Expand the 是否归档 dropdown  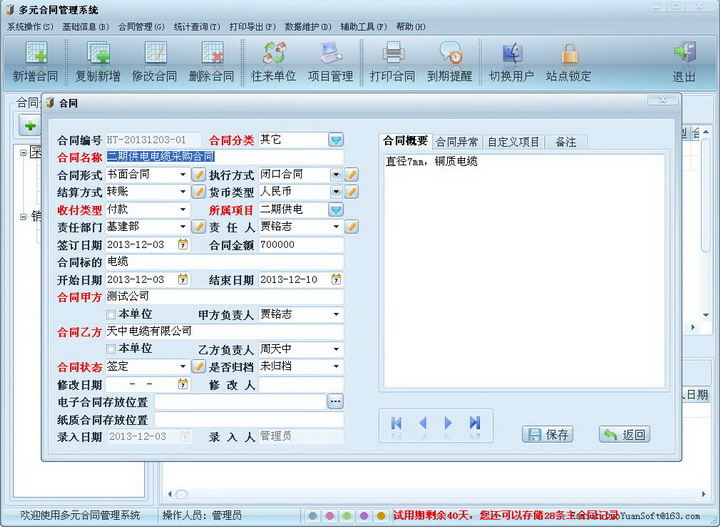point(336,367)
